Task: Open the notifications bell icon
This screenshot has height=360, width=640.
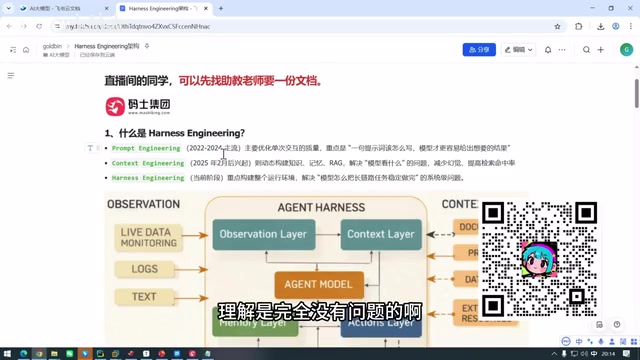Action: 548,50
